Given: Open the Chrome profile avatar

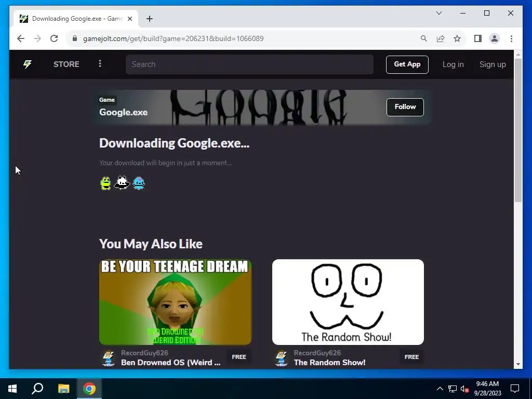Looking at the screenshot, I should tap(495, 38).
